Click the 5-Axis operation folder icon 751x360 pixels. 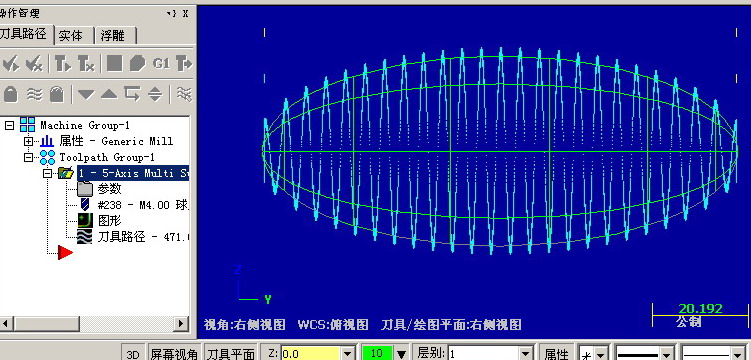point(66,173)
